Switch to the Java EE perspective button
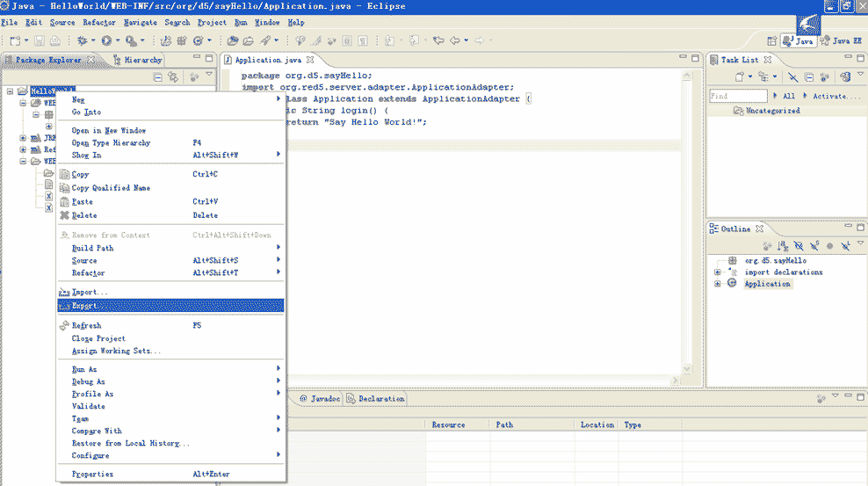This screenshot has width=868, height=486. coord(842,41)
